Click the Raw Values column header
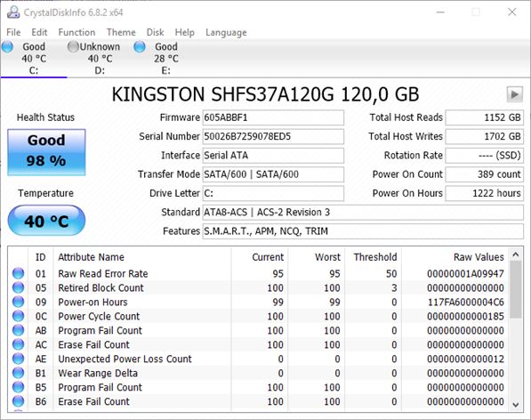This screenshot has height=420, width=531. tap(479, 257)
